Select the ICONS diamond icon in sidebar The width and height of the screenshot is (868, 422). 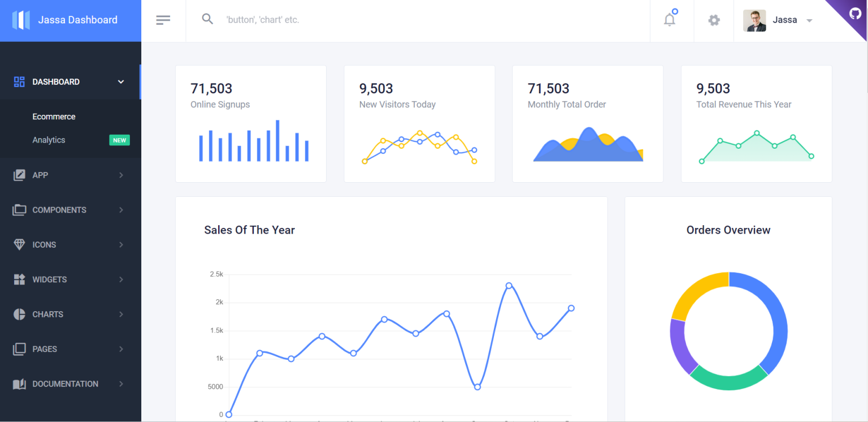point(19,244)
